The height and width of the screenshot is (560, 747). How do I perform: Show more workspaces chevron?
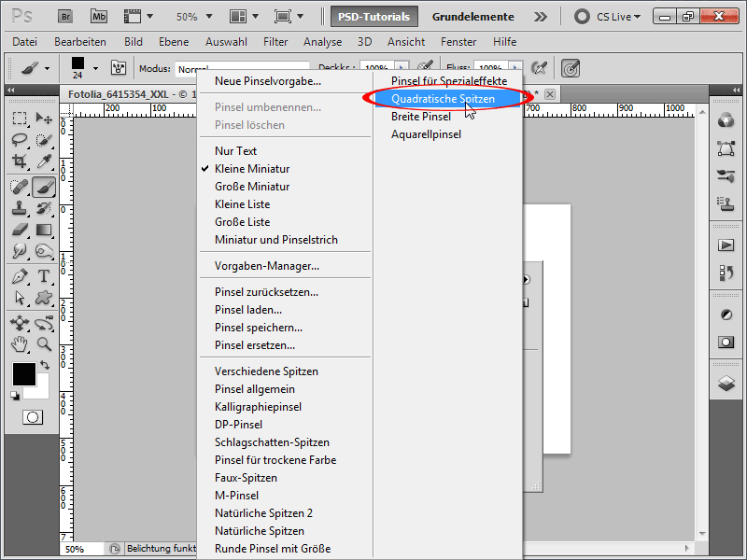click(541, 17)
